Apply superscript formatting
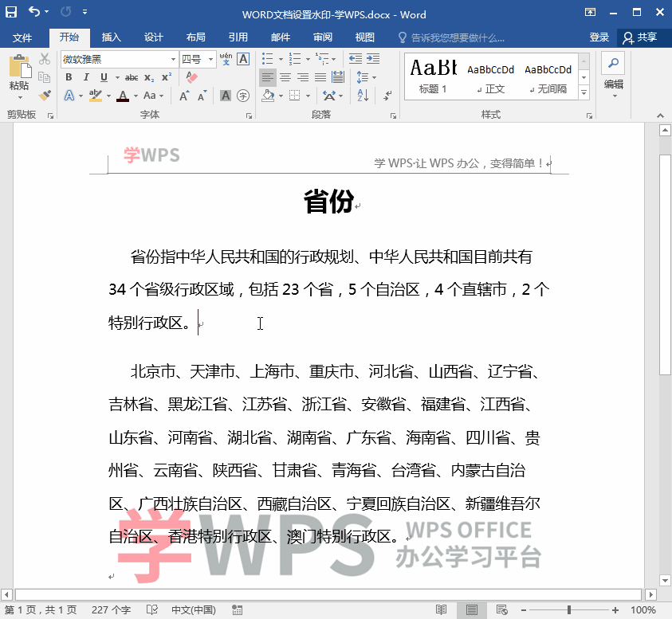The width and height of the screenshot is (672, 619). tap(166, 76)
